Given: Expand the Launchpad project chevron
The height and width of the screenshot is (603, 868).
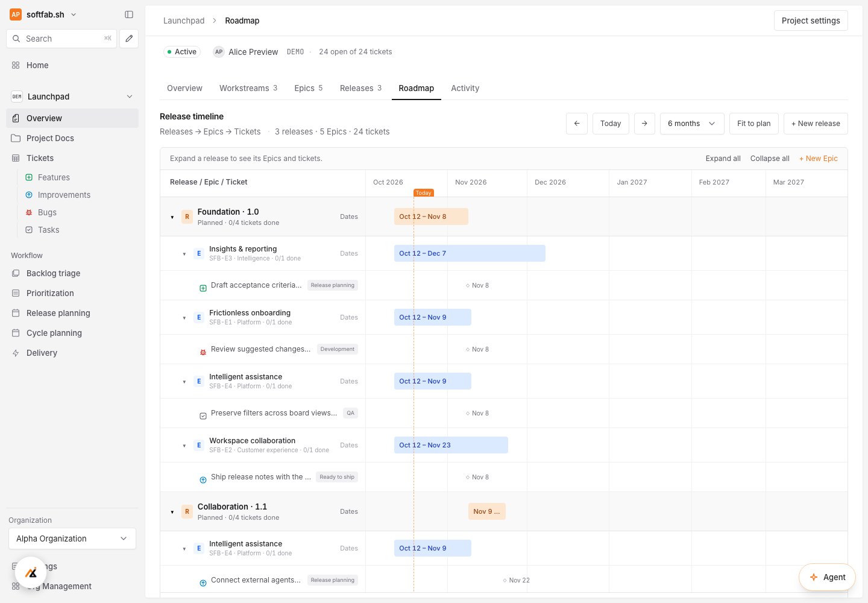Looking at the screenshot, I should [x=129, y=96].
